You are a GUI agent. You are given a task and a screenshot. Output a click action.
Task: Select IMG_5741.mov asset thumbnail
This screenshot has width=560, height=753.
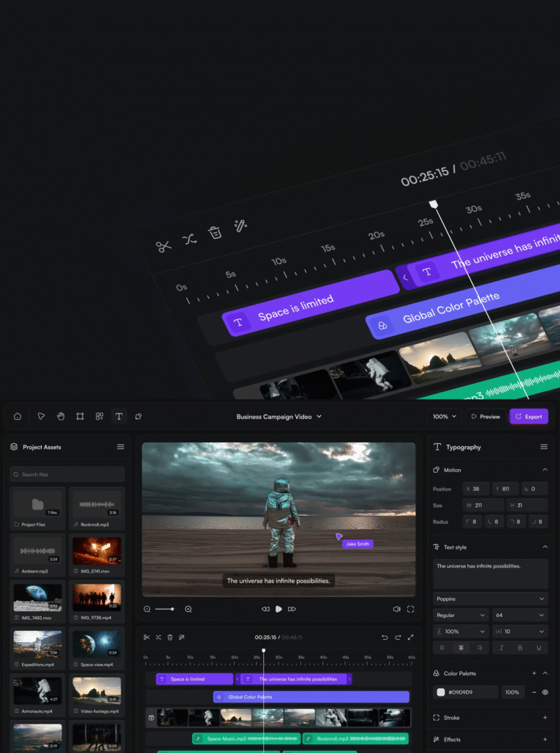(x=96, y=551)
